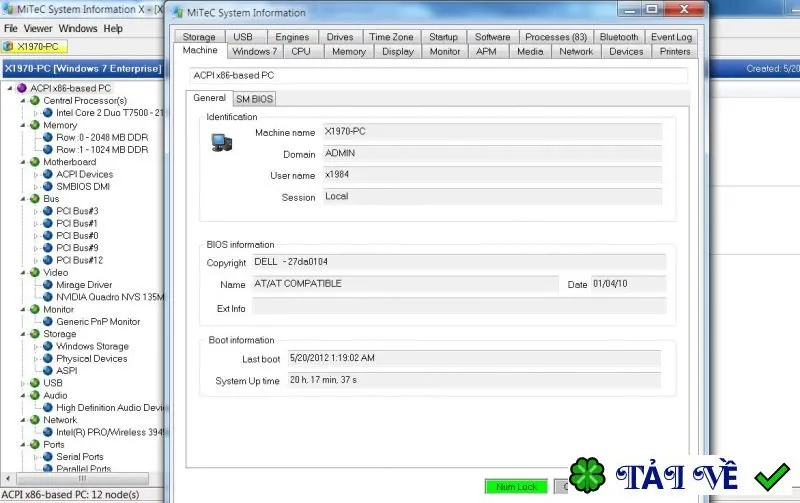Click the purple ACPI x86-based PC root node icon
The image size is (800, 503).
click(x=21, y=88)
